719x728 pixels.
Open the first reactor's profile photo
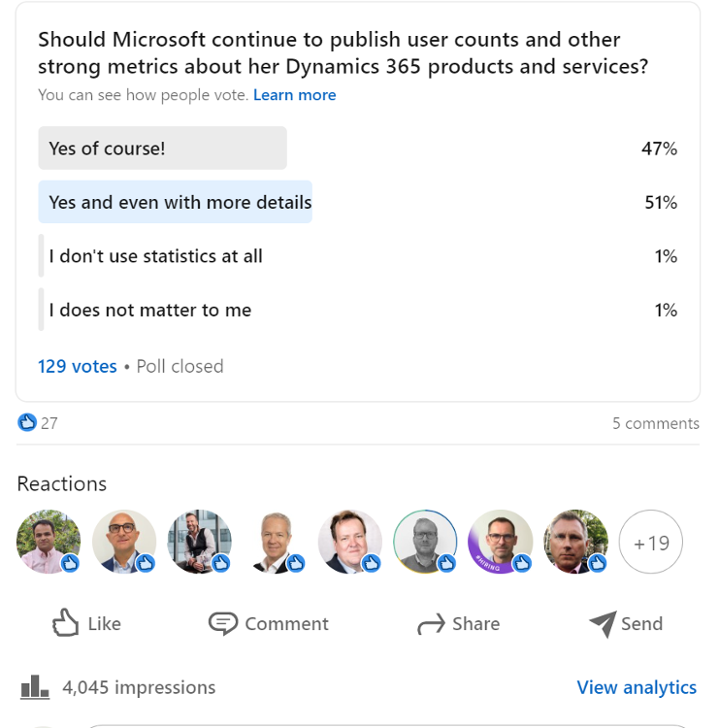coord(49,542)
